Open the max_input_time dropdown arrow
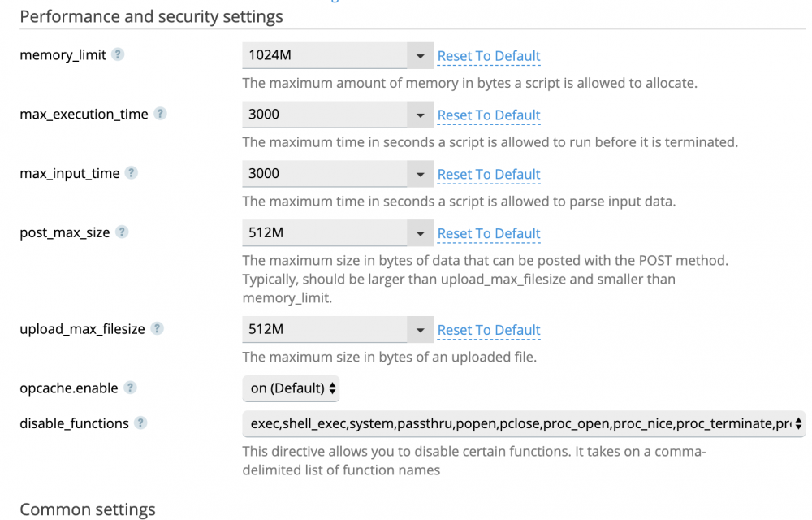This screenshot has height=520, width=812. coord(419,174)
